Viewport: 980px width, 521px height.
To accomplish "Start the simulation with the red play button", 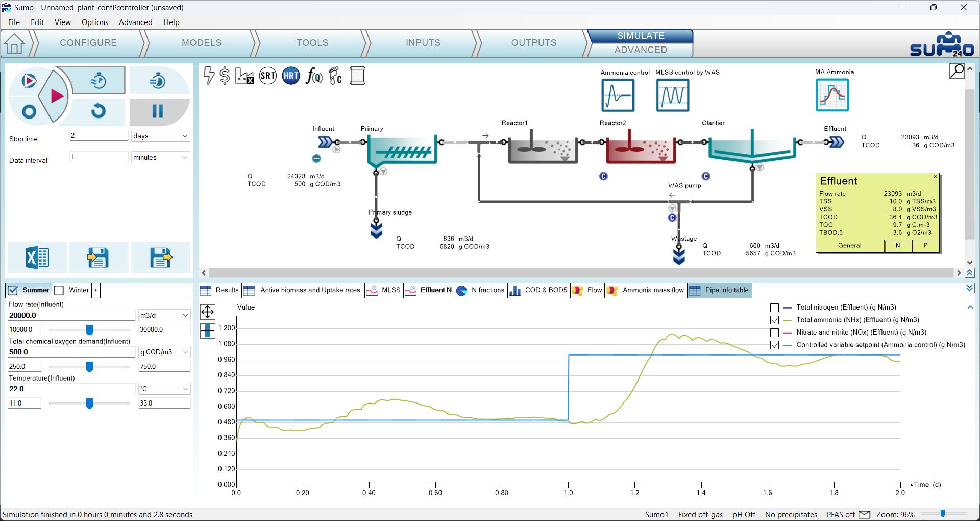I will pos(56,96).
